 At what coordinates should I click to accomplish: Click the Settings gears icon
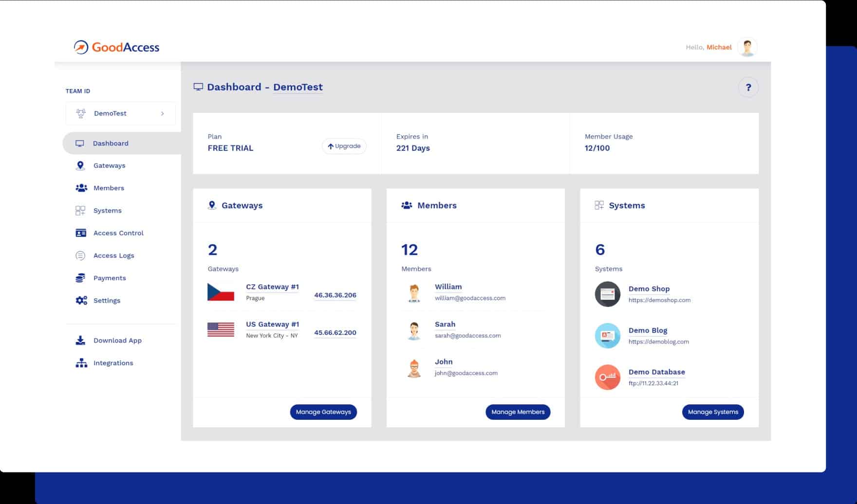pos(81,300)
